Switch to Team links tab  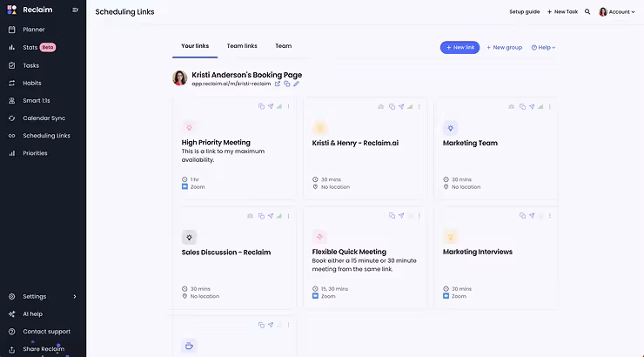pyautogui.click(x=242, y=46)
